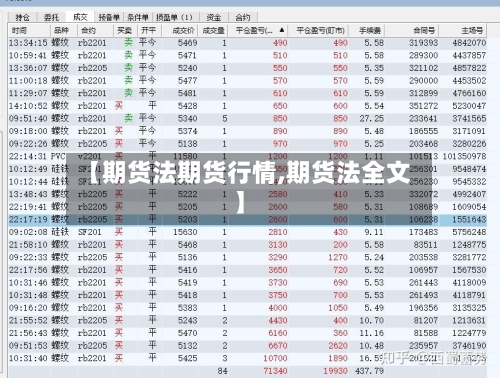Click the total fee 437.79

coord(369,371)
